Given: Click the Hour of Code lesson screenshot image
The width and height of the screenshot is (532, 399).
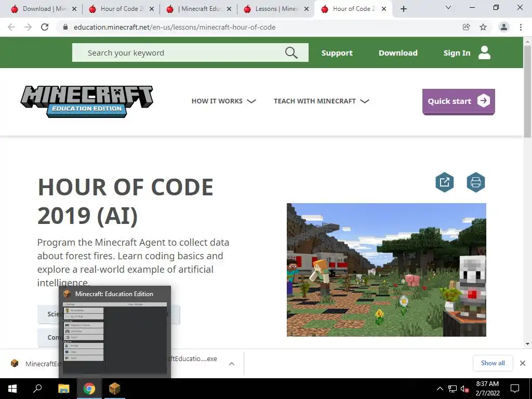Looking at the screenshot, I should pos(386,270).
